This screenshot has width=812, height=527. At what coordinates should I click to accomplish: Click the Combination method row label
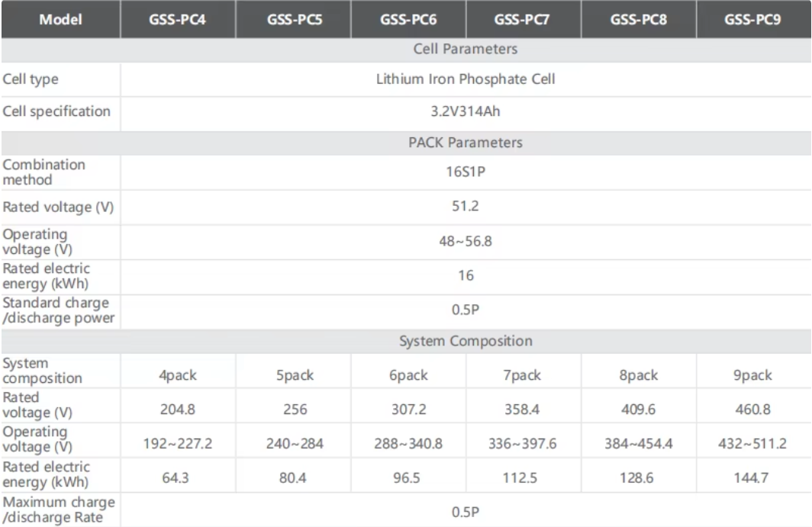(x=44, y=172)
